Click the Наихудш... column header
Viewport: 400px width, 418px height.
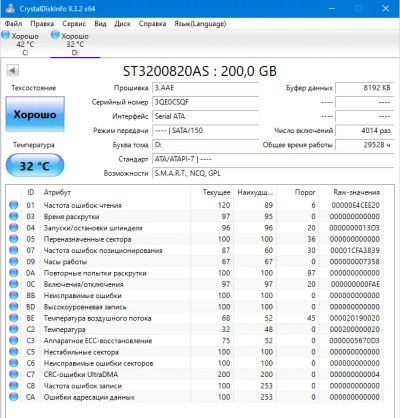[x=255, y=192]
